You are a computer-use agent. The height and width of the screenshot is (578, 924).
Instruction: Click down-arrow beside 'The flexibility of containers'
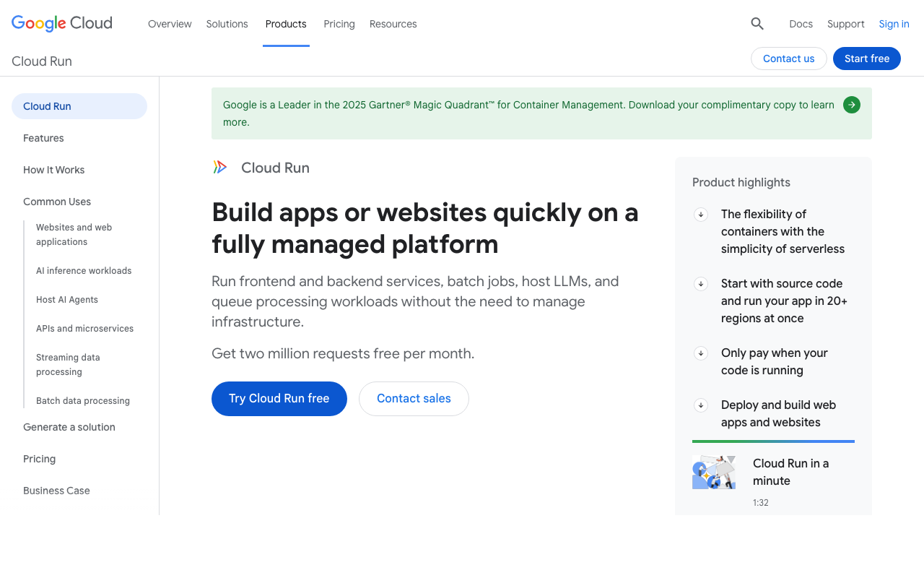tap(701, 214)
